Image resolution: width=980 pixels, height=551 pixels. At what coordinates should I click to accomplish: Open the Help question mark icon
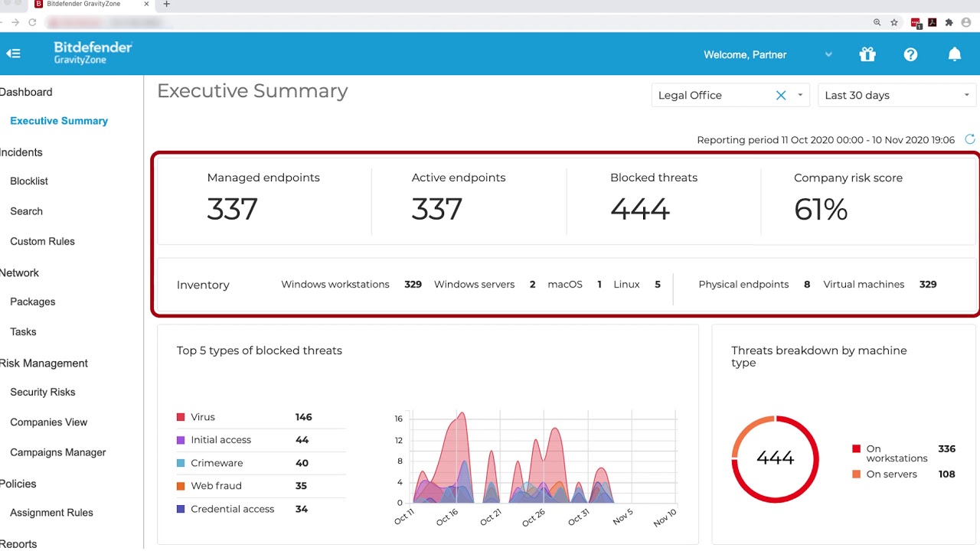[910, 54]
